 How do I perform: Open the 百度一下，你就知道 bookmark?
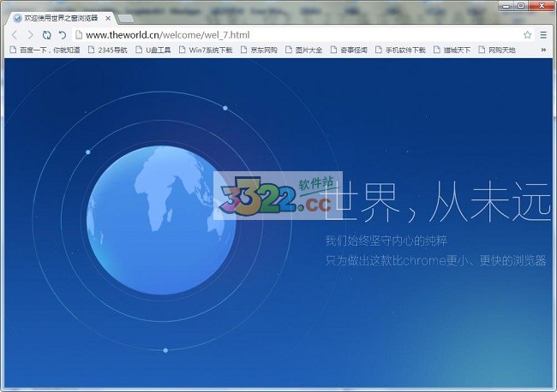pos(45,50)
